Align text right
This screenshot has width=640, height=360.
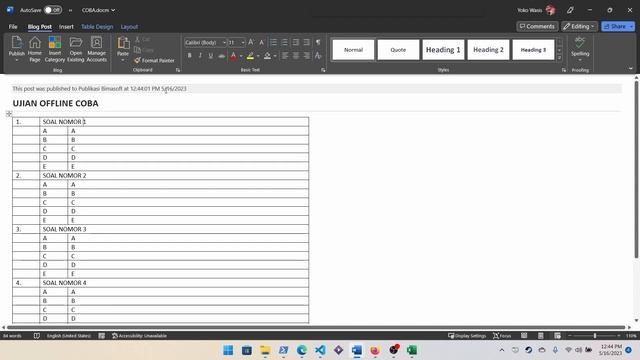[306, 56]
